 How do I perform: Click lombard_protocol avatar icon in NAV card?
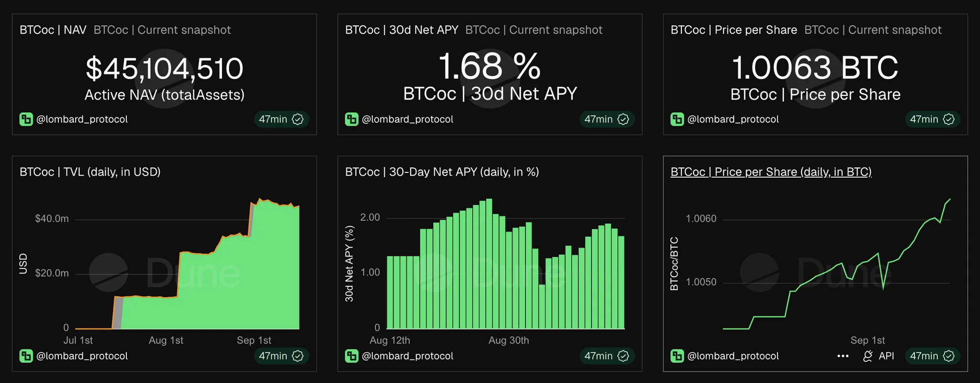tap(26, 119)
